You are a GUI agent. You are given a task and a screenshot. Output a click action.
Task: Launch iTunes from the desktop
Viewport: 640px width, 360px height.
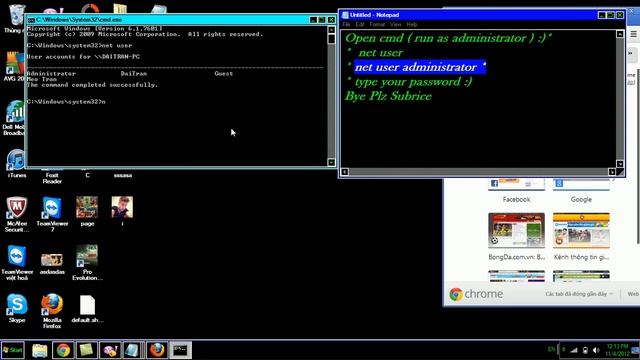coord(16,163)
